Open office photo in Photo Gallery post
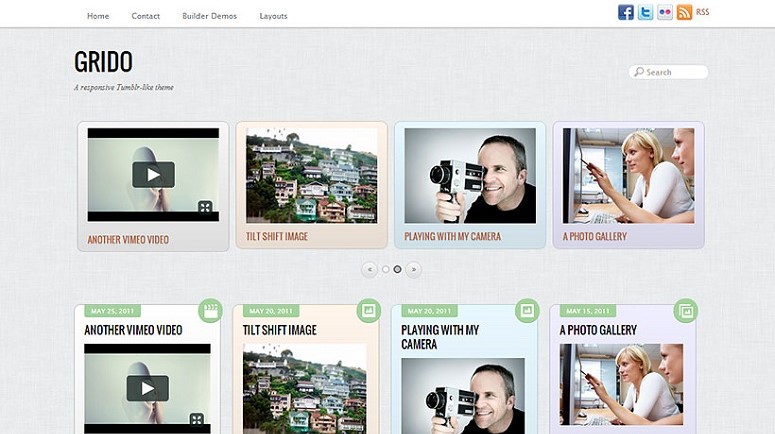This screenshot has width=775, height=434. click(621, 385)
